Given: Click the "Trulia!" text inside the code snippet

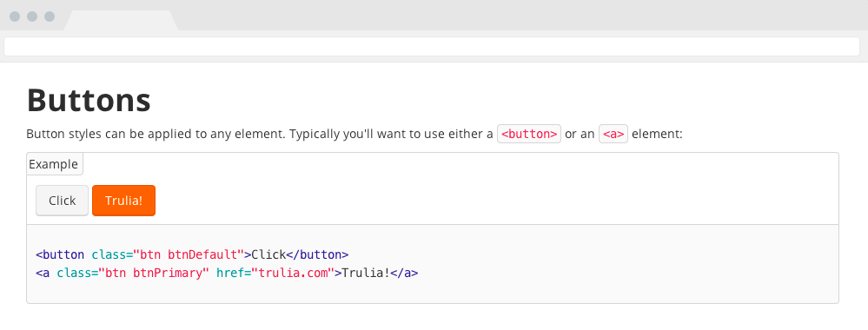Looking at the screenshot, I should coord(366,273).
